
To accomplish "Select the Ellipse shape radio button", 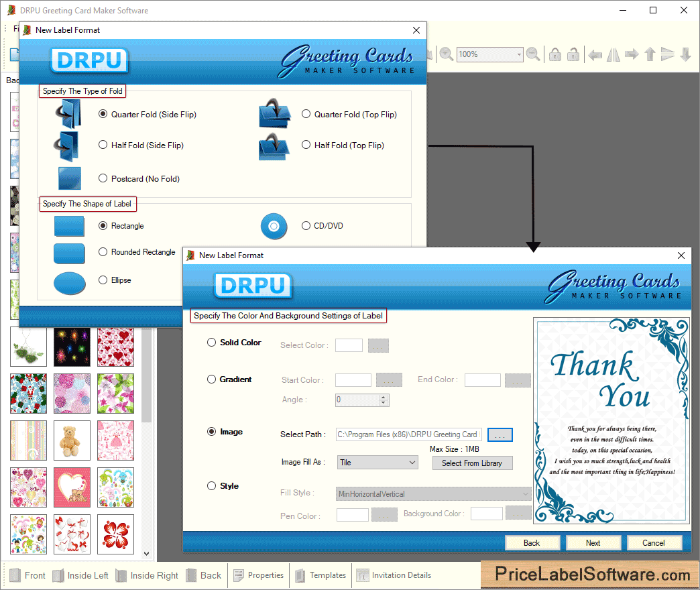I will point(103,280).
